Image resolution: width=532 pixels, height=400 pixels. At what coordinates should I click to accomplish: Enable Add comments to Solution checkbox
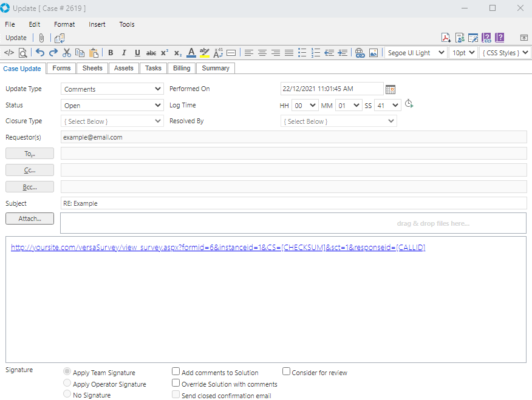tap(176, 371)
